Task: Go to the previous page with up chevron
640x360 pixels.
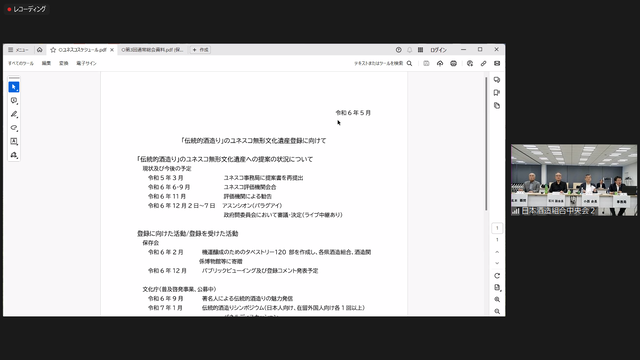Action: [497, 252]
